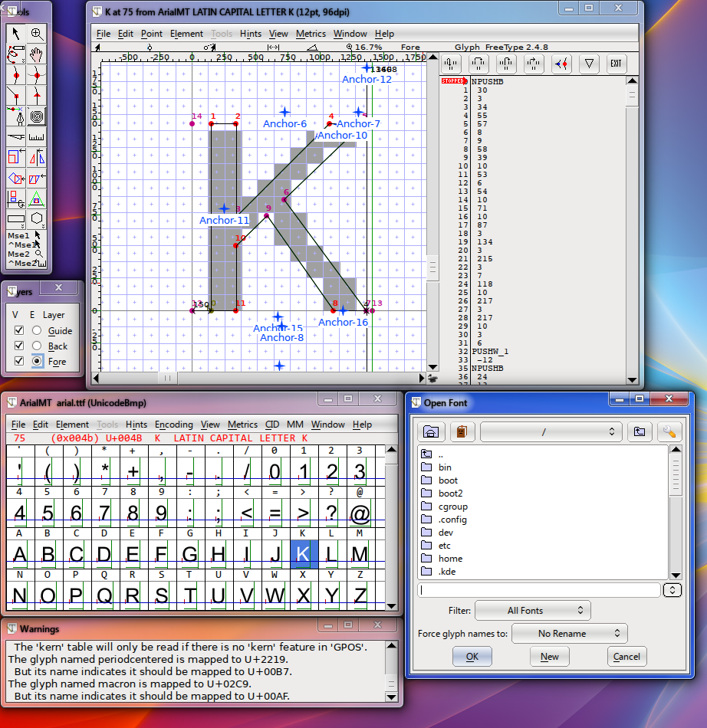The width and height of the screenshot is (707, 728).
Task: Choose the ruler measure tool
Action: [x=37, y=137]
